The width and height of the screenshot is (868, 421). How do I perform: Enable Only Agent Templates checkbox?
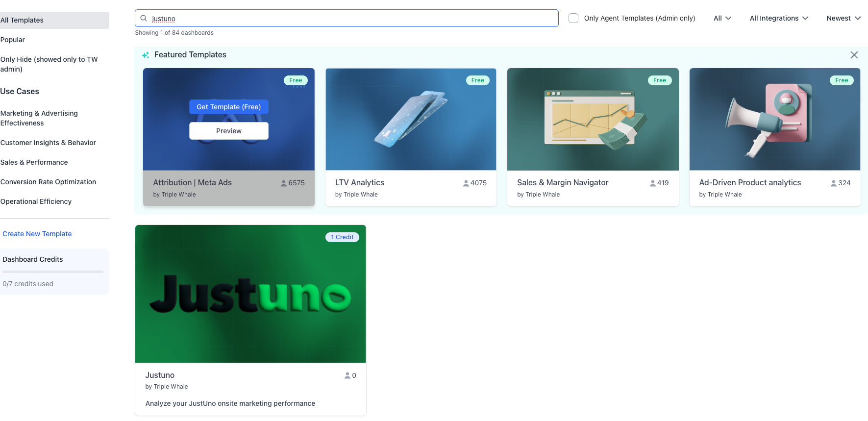coord(573,18)
